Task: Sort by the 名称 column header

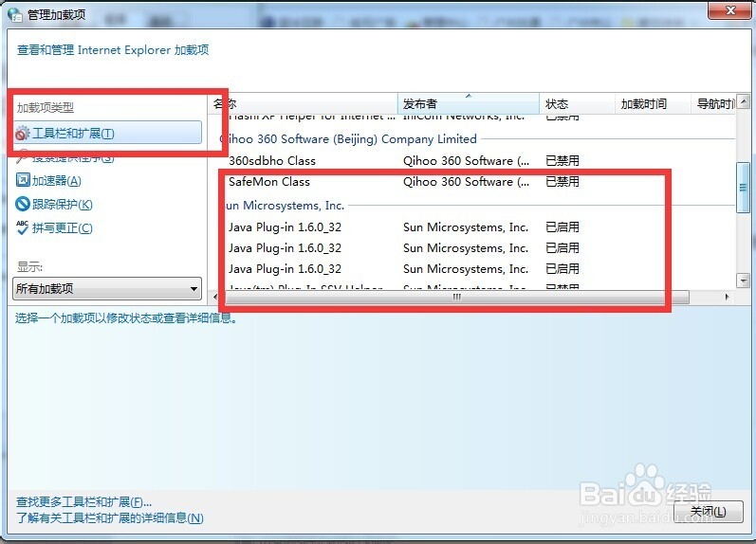Action: 304,103
